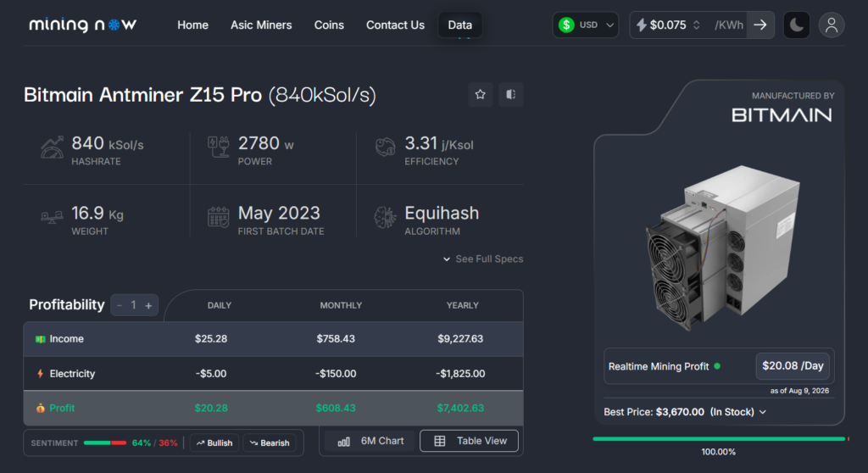Click the lightning bolt electricity cost icon
This screenshot has width=868, height=473.
[x=641, y=25]
